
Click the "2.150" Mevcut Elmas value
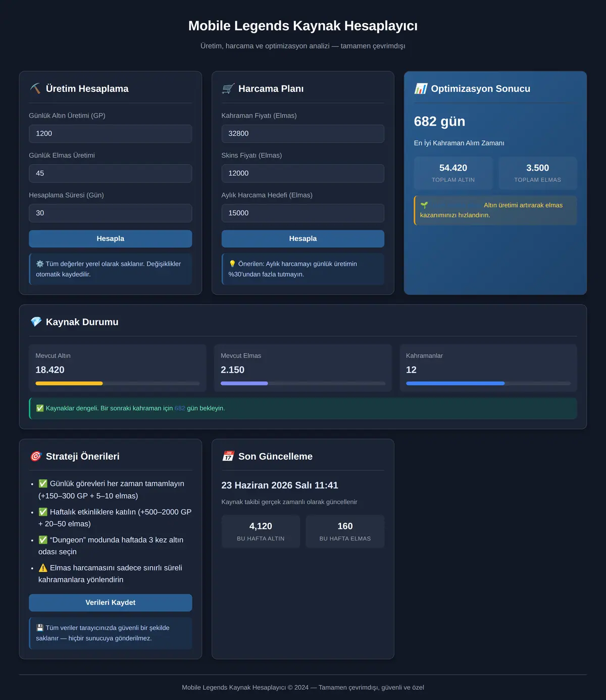point(232,370)
